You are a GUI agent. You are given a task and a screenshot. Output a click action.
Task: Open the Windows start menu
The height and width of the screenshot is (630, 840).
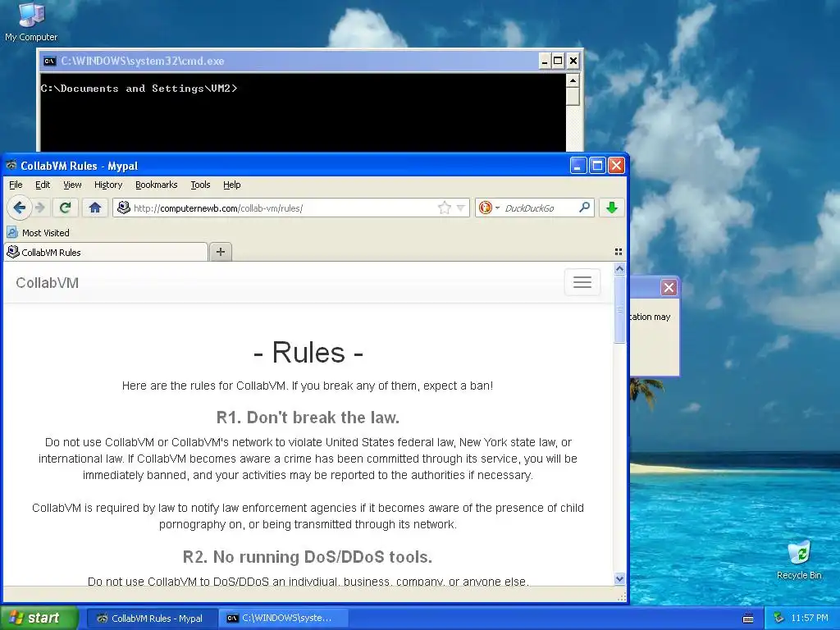click(x=39, y=619)
